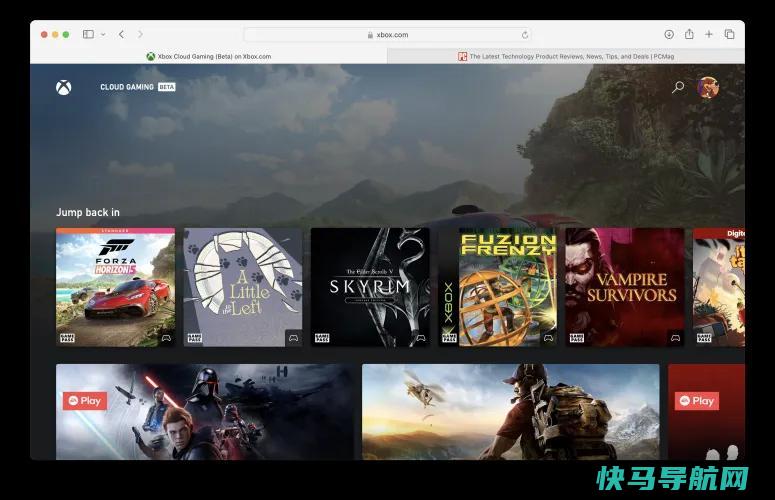
Task: Go back with Safari back arrow
Action: coord(122,34)
